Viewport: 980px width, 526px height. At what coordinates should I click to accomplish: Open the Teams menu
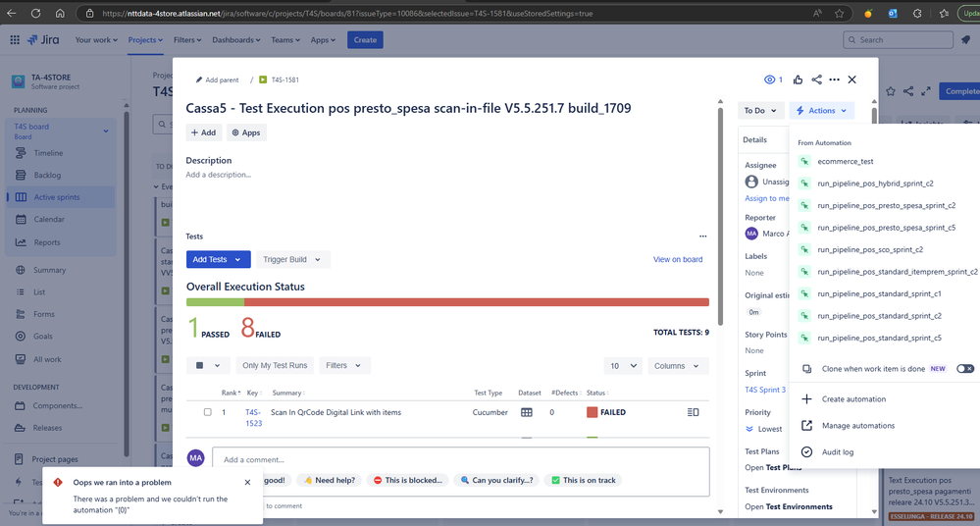click(285, 39)
